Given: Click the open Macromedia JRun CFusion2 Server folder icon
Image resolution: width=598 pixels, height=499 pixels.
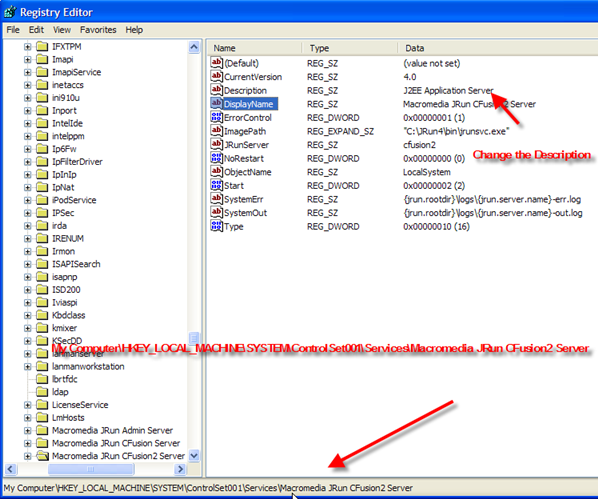Looking at the screenshot, I should 43,456.
